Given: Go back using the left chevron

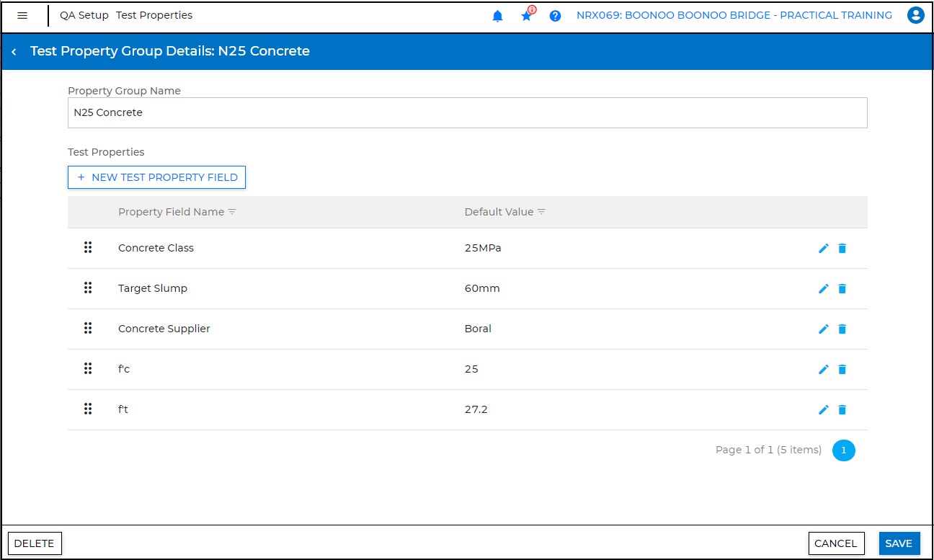Looking at the screenshot, I should (14, 52).
